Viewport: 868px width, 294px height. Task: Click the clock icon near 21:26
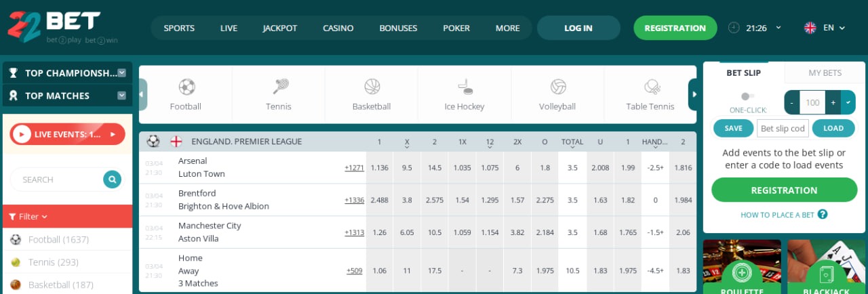[x=734, y=28]
